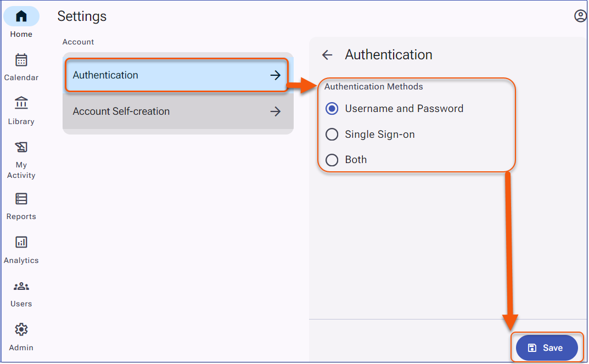
Task: Click the Home icon in sidebar
Action: [x=21, y=16]
